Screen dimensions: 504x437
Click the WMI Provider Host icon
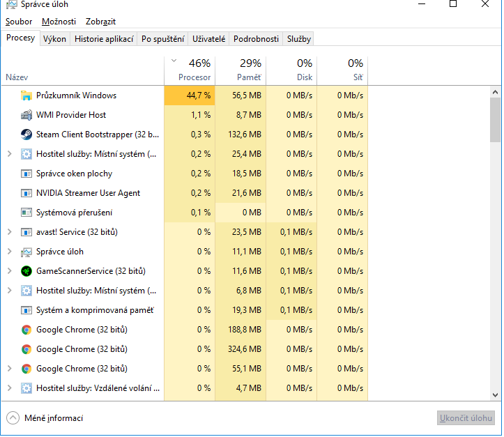click(x=26, y=115)
